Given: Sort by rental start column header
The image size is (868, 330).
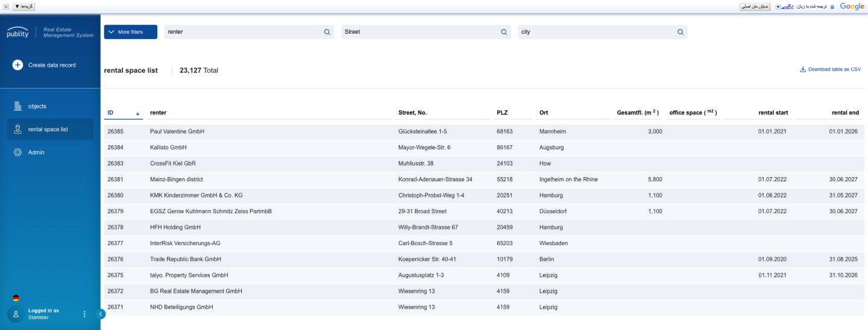Looking at the screenshot, I should tap(773, 113).
